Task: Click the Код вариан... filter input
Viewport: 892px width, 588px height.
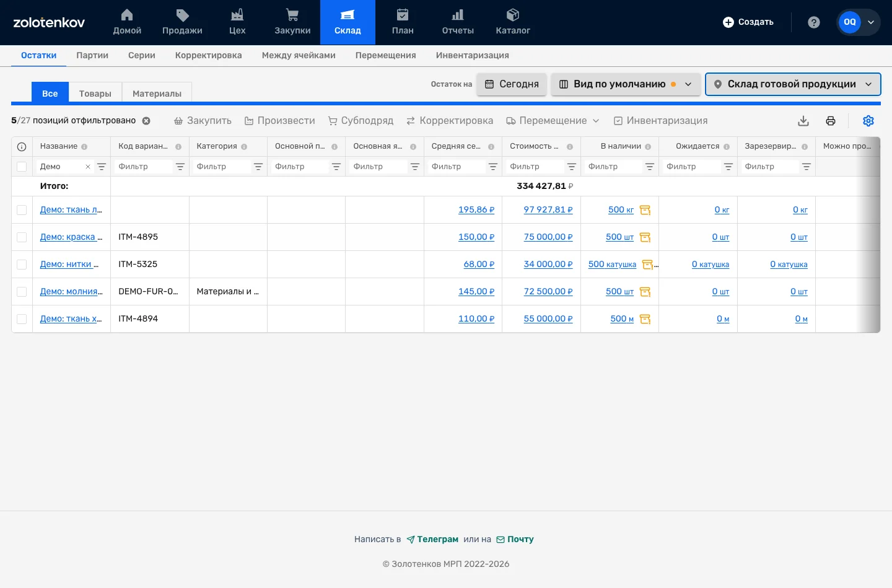Action: coord(143,167)
